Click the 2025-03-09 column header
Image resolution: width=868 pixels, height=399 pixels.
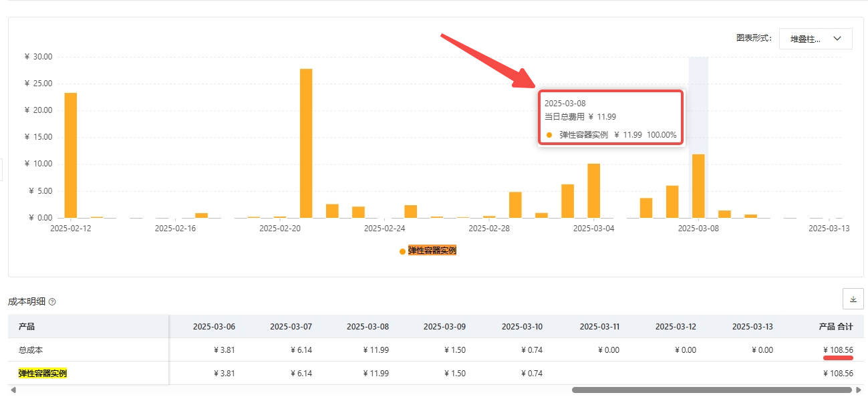(x=444, y=327)
